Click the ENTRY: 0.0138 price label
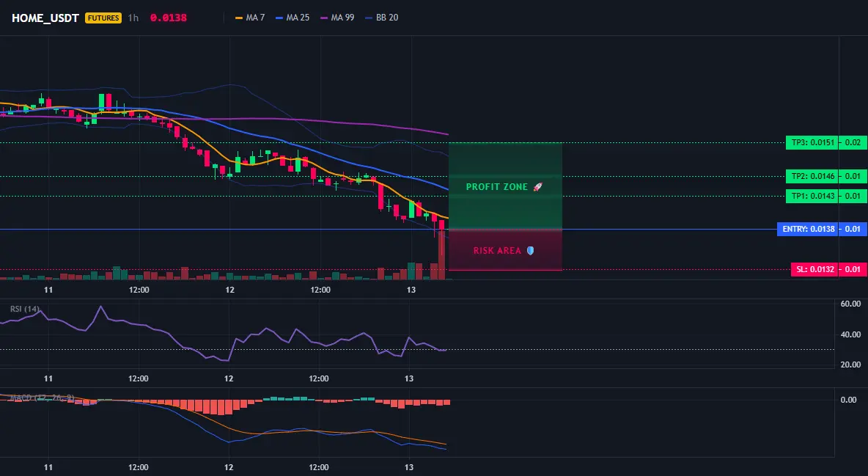 808,229
